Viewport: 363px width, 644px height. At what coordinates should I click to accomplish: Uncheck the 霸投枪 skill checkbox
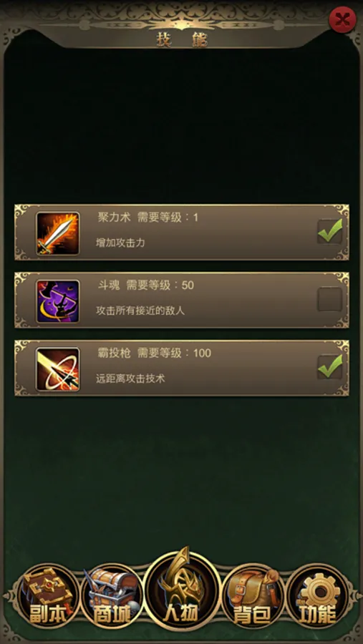329,367
